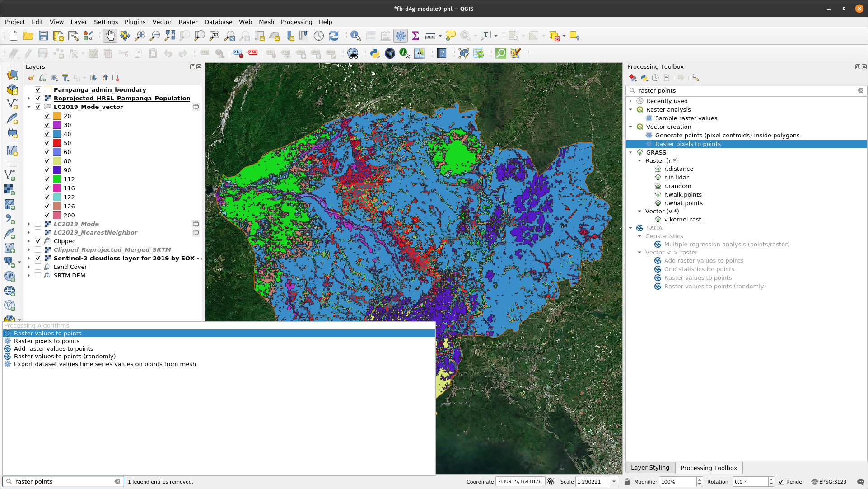Open the Processing menu

[x=296, y=22]
